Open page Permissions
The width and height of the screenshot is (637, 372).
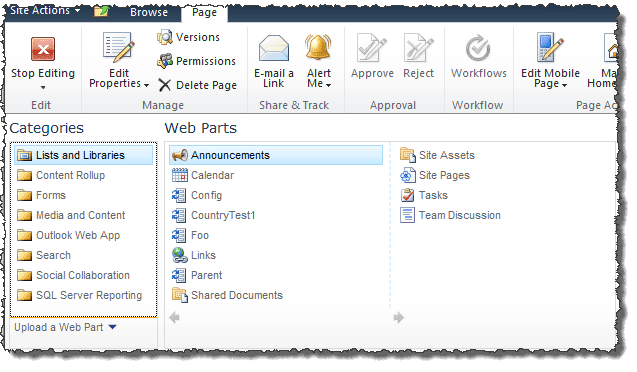click(196, 61)
